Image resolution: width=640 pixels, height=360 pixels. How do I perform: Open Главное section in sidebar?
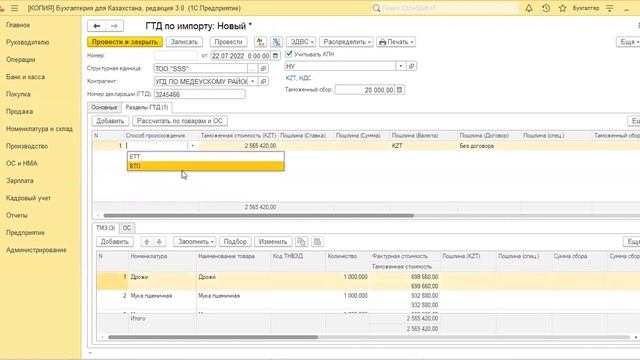[18, 25]
